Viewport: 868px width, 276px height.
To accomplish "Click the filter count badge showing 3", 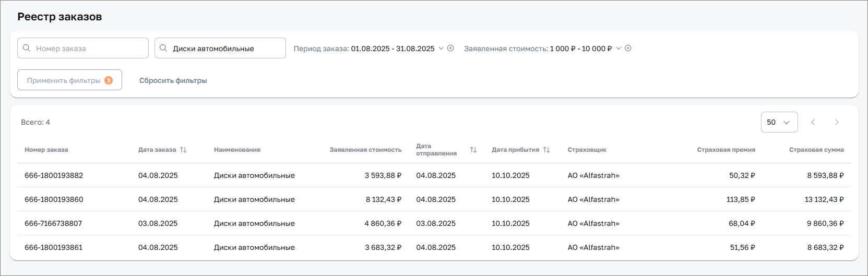I will pyautogui.click(x=109, y=80).
